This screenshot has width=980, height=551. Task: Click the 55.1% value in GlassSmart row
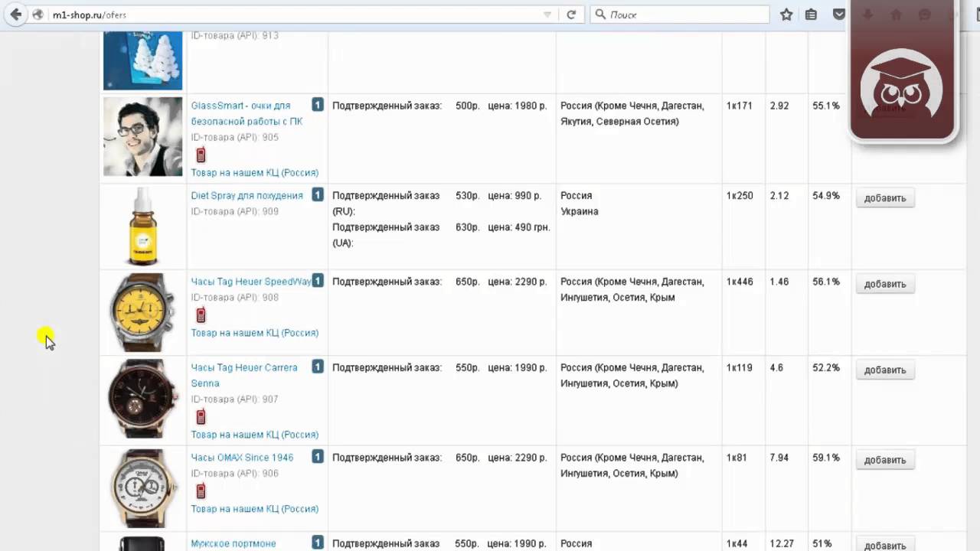point(826,106)
